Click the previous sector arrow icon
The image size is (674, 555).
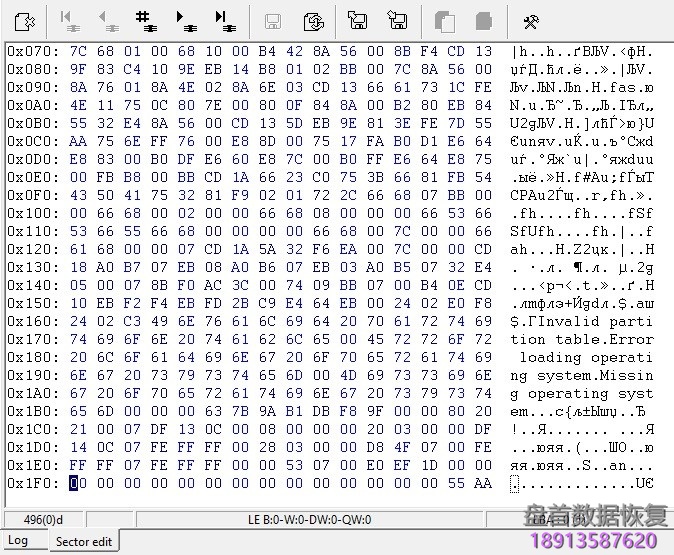[105, 20]
